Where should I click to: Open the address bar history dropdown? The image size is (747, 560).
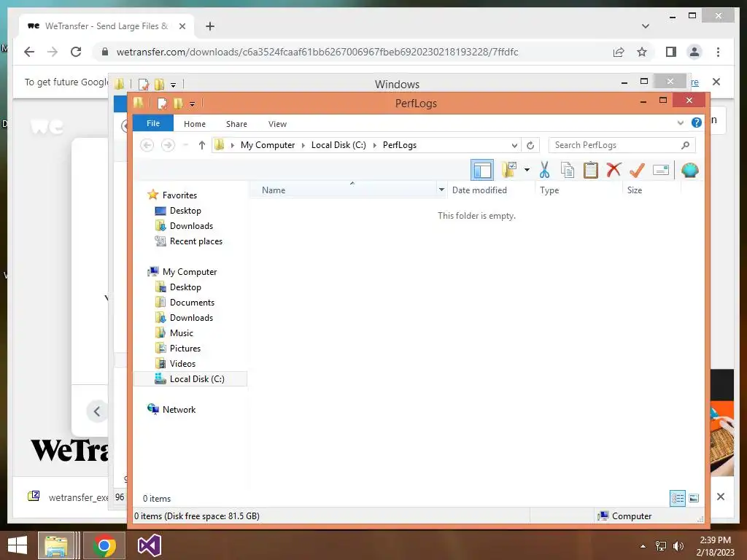[x=514, y=145]
